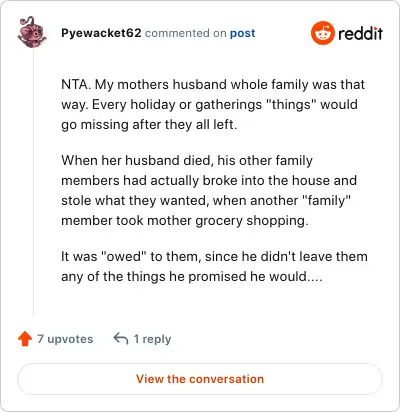The image size is (400, 412).
Task: Collapse the comment via vertical thread line
Action: point(33,183)
